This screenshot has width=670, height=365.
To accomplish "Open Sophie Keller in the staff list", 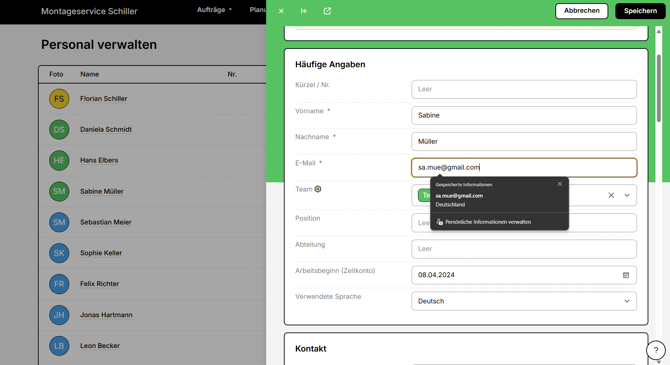I will [101, 253].
